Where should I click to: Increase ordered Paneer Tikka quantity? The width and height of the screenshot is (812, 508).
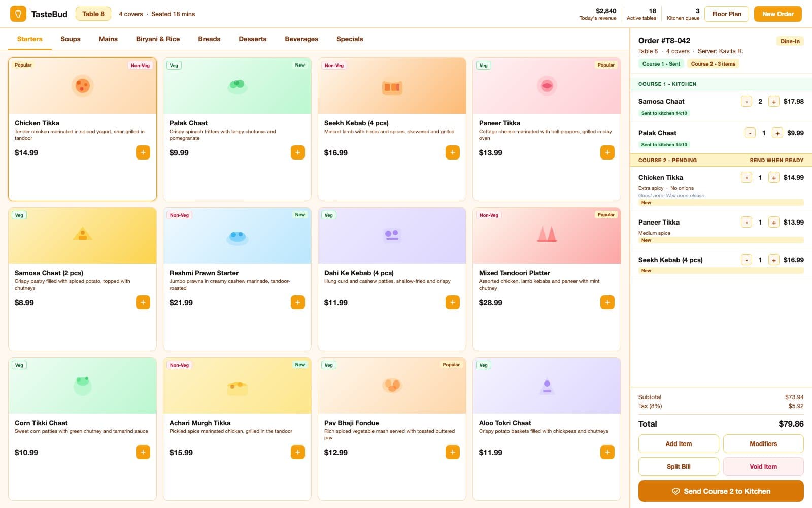(773, 222)
